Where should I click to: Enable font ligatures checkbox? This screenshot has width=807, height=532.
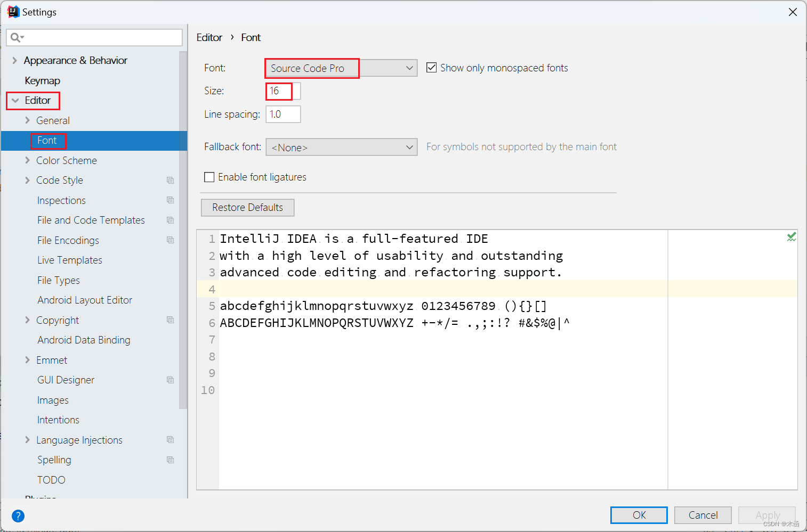[x=209, y=177]
